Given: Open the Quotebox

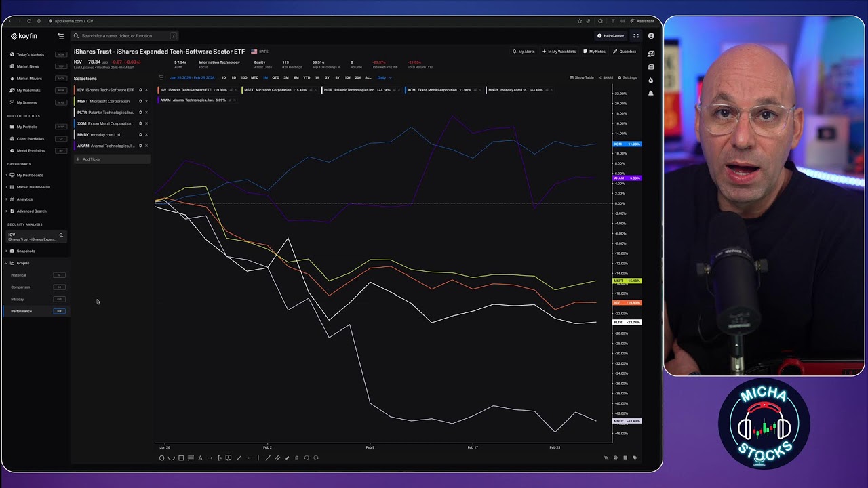Looking at the screenshot, I should [625, 52].
